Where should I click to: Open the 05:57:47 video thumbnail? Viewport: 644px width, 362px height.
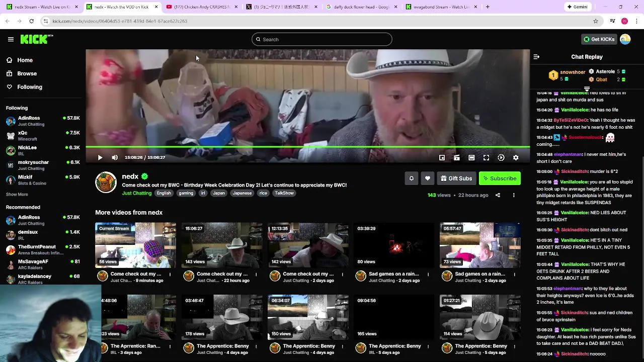point(480,245)
